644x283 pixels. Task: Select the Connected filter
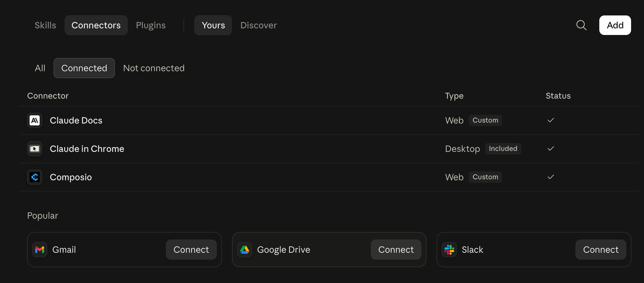click(x=84, y=68)
